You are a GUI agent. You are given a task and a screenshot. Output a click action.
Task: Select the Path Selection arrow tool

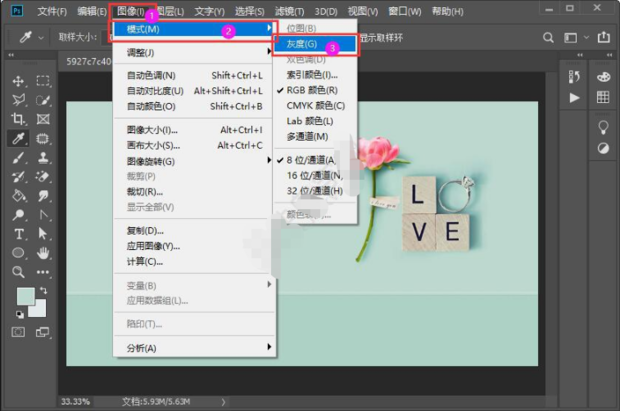tap(43, 234)
